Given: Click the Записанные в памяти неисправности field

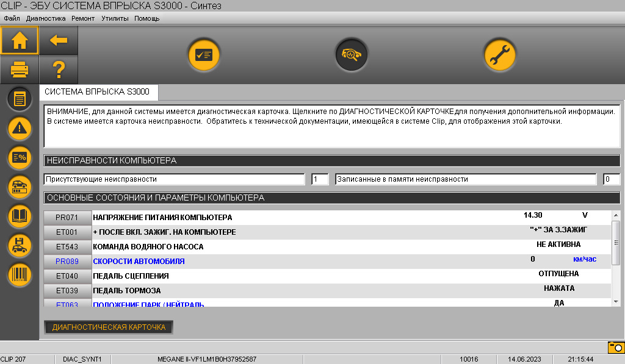Looking at the screenshot, I should (x=466, y=179).
